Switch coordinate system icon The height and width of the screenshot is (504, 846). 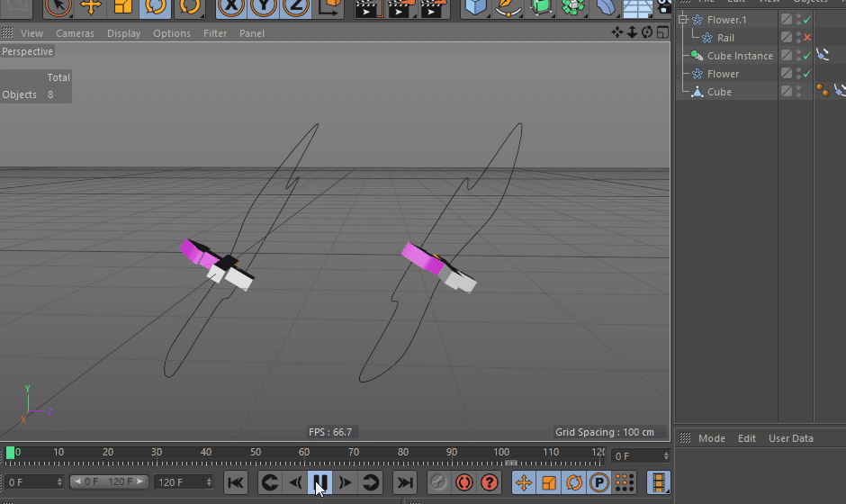[x=329, y=7]
